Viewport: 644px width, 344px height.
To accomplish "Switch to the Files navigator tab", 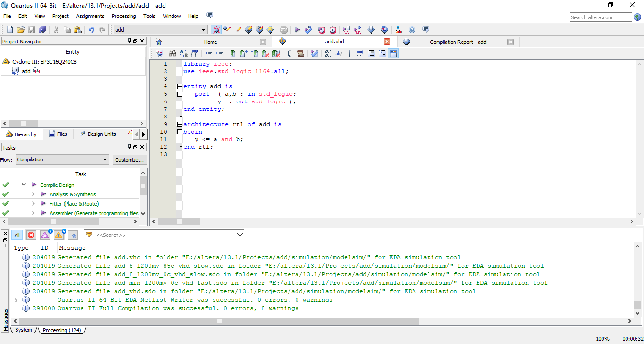I will 58,134.
